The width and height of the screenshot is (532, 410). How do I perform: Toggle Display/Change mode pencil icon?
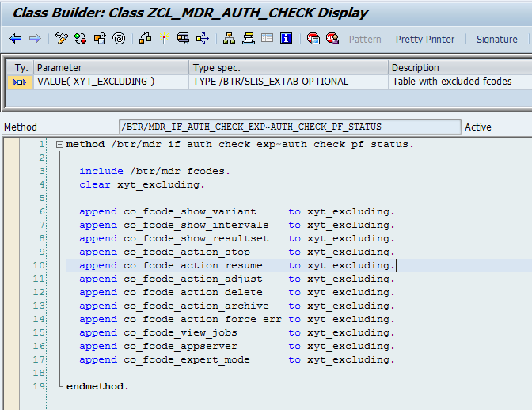62,39
